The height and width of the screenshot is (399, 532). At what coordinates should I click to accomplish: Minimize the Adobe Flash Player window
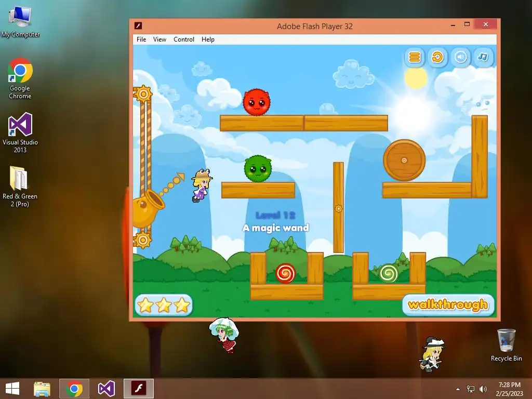click(453, 25)
